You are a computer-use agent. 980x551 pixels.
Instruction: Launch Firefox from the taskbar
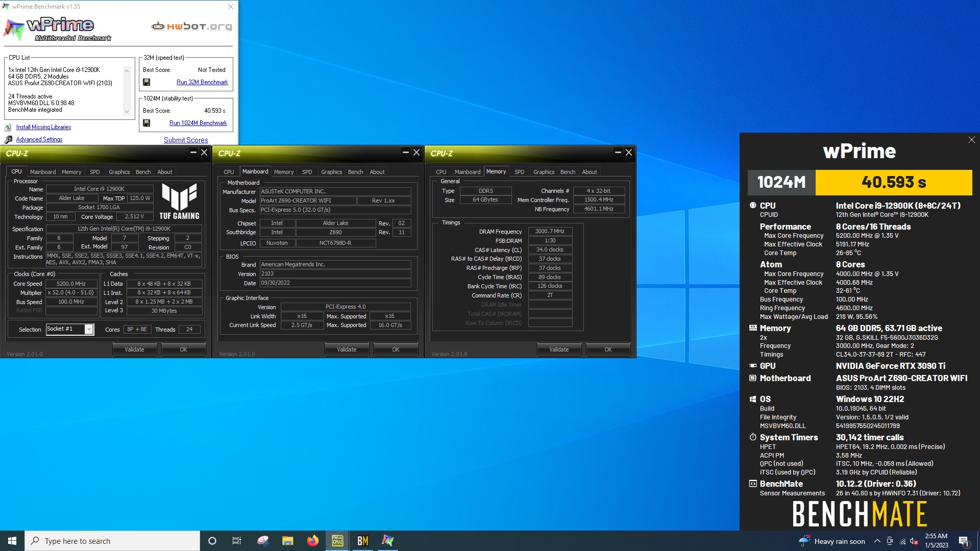pos(312,541)
